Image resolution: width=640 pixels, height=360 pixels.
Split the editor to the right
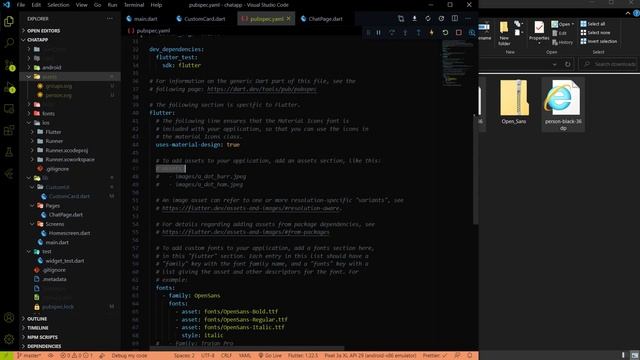455,19
